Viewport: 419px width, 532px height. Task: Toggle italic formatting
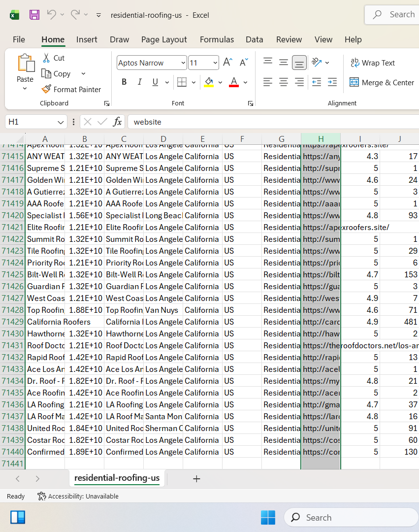[x=140, y=82]
